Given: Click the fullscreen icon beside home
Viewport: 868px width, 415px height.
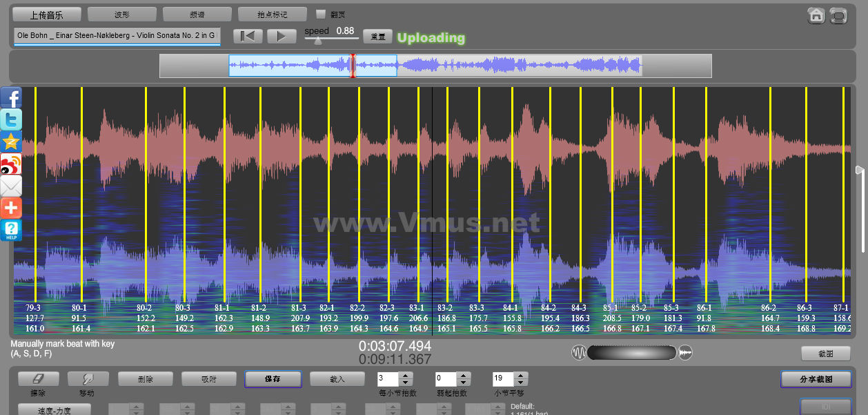Looking at the screenshot, I should (x=838, y=16).
